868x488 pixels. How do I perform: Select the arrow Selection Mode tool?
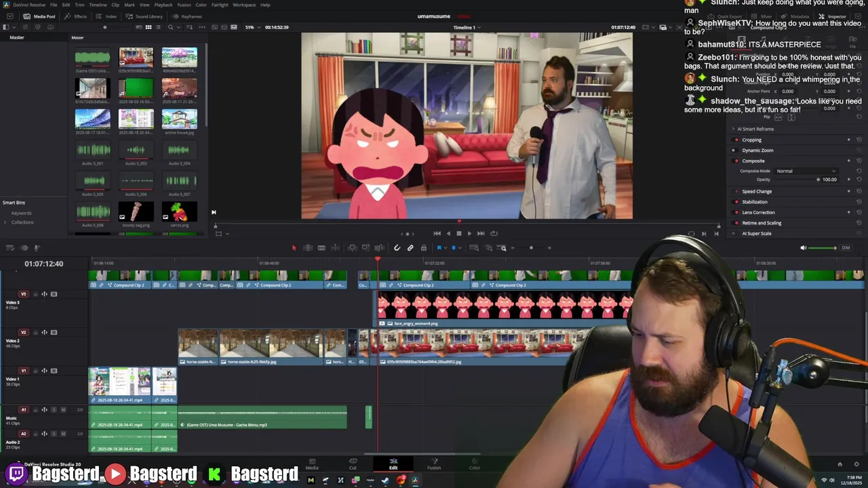click(294, 248)
